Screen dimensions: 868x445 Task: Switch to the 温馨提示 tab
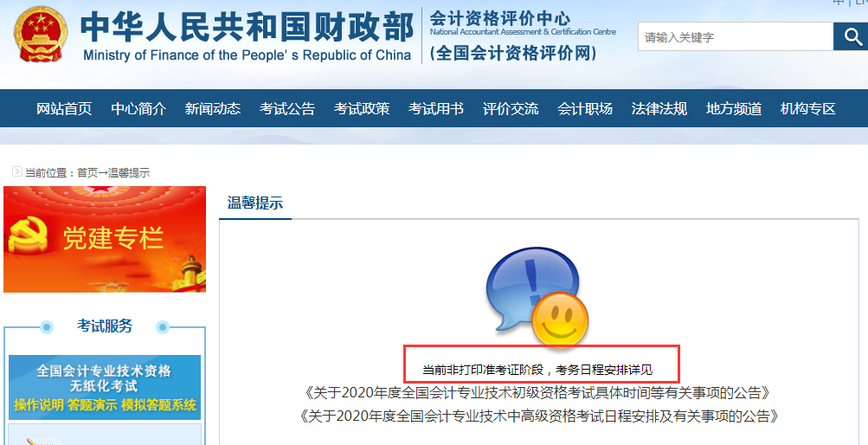[x=255, y=203]
